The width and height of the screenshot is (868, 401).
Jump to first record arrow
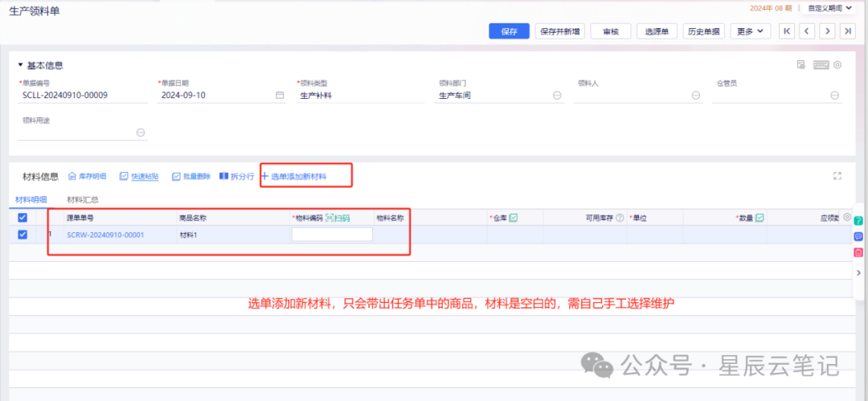[x=787, y=31]
